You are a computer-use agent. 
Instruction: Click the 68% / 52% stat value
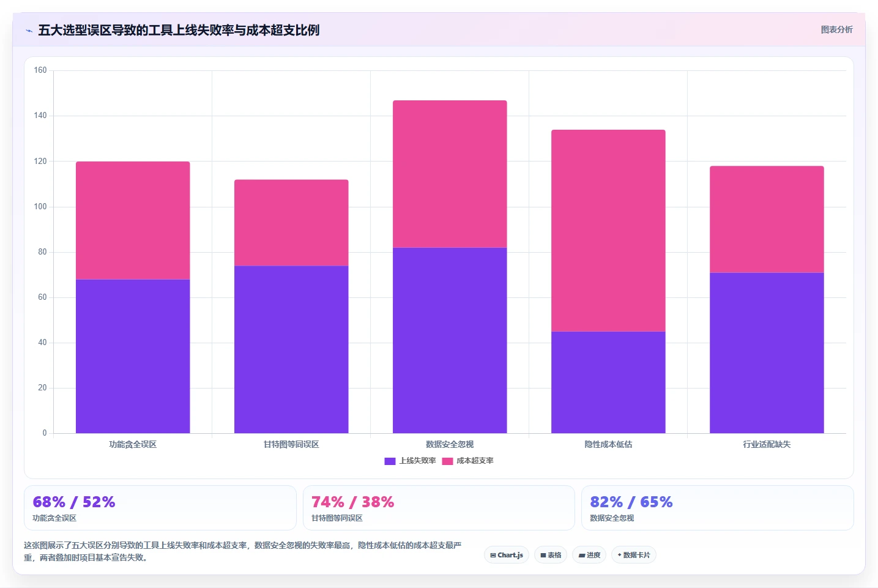74,502
